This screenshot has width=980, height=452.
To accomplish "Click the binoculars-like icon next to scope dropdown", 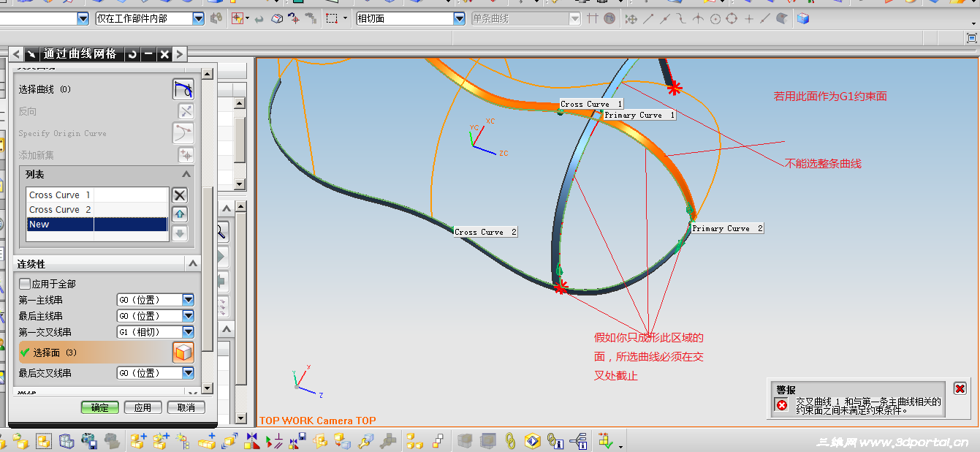I will point(216,19).
